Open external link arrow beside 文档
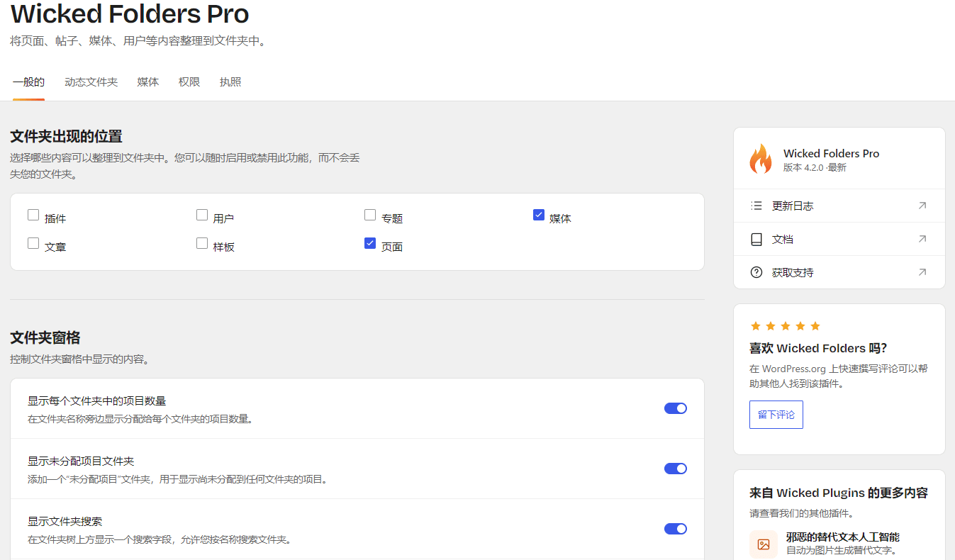Screen dimensions: 955x560 coord(922,239)
